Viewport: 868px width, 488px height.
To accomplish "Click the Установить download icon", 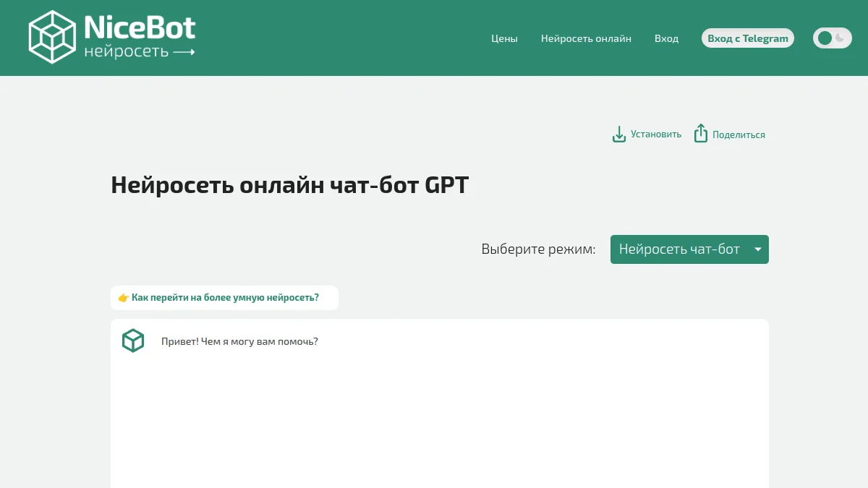I will click(x=619, y=134).
